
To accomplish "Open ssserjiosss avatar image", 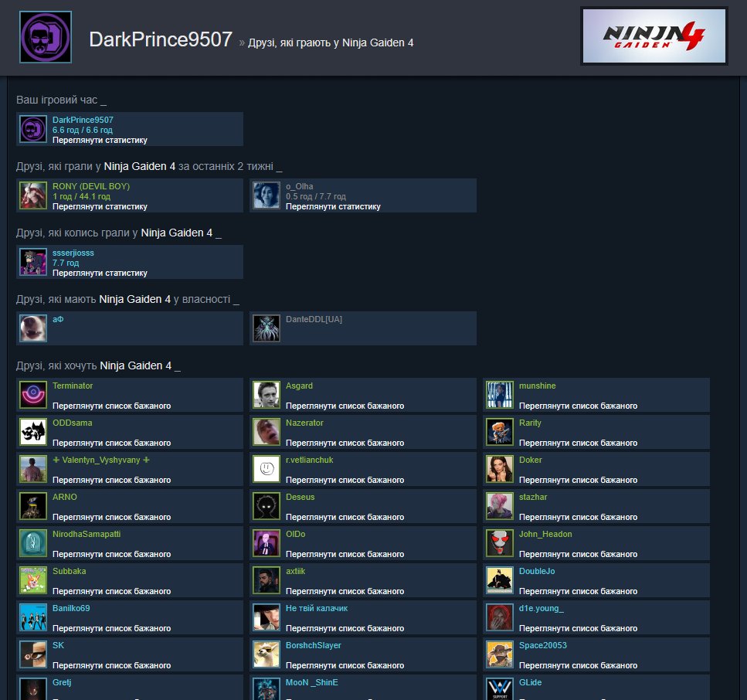I will [33, 262].
